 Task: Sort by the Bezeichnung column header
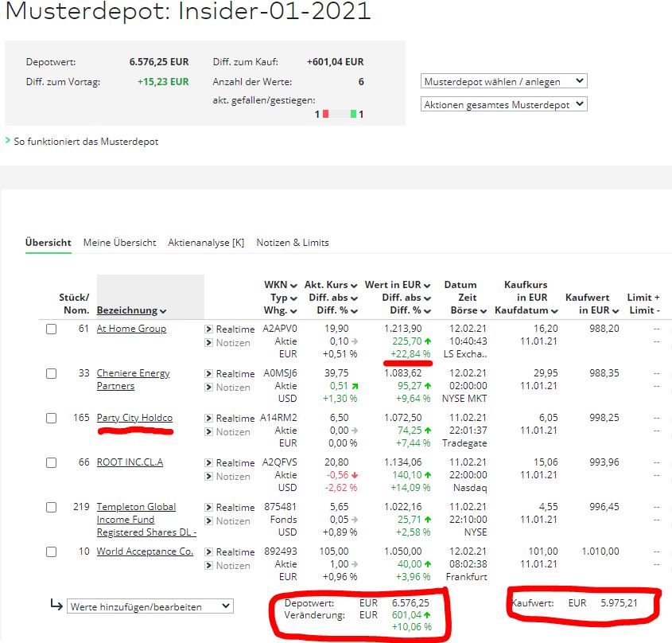tap(131, 310)
